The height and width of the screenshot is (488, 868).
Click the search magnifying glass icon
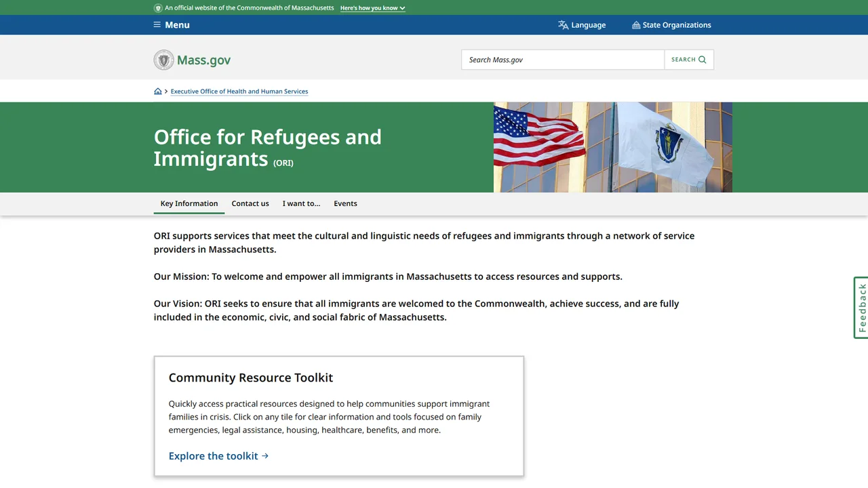[x=702, y=60]
